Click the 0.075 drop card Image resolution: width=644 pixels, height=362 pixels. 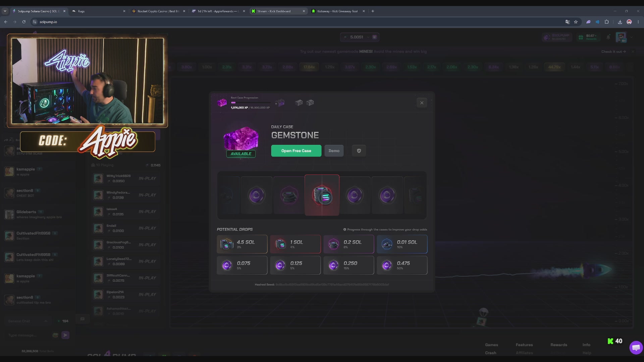tap(242, 265)
